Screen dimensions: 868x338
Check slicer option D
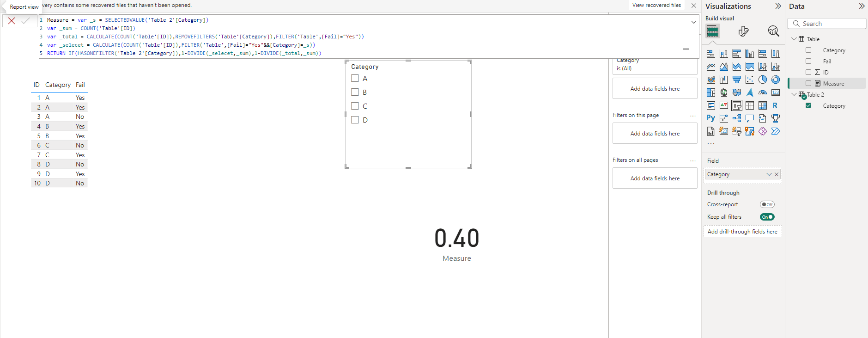click(355, 120)
